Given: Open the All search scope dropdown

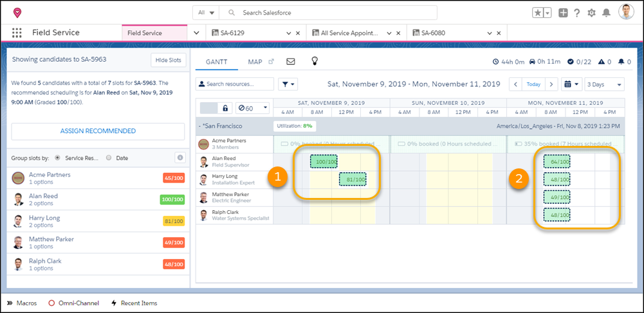Looking at the screenshot, I should click(206, 13).
